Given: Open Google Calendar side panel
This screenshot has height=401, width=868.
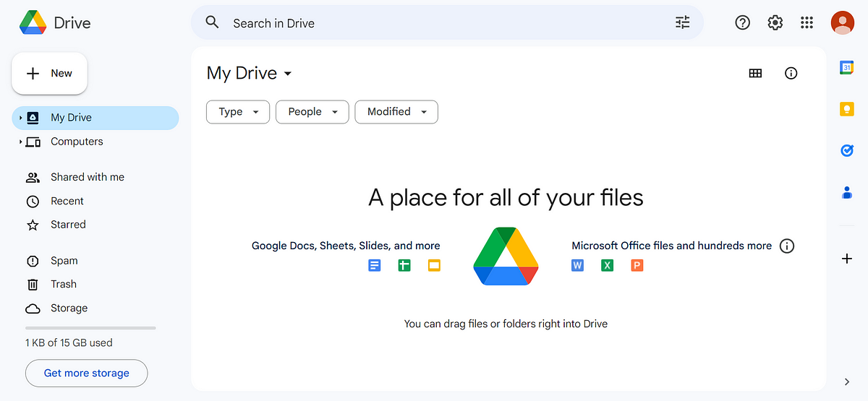Looking at the screenshot, I should [x=847, y=67].
